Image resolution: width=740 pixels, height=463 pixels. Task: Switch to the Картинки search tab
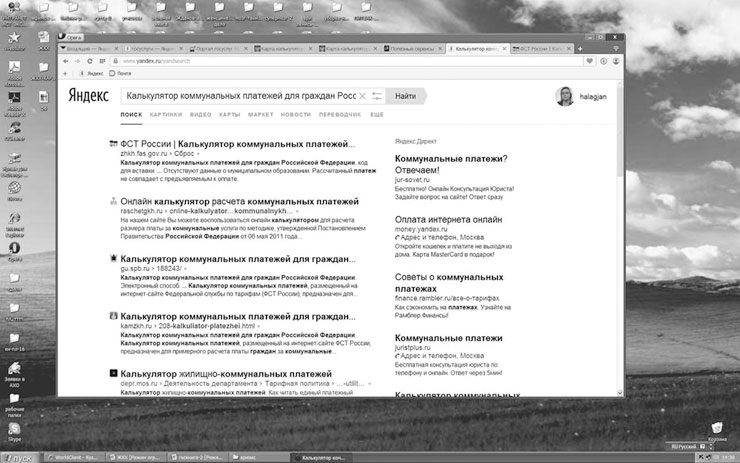click(x=166, y=115)
